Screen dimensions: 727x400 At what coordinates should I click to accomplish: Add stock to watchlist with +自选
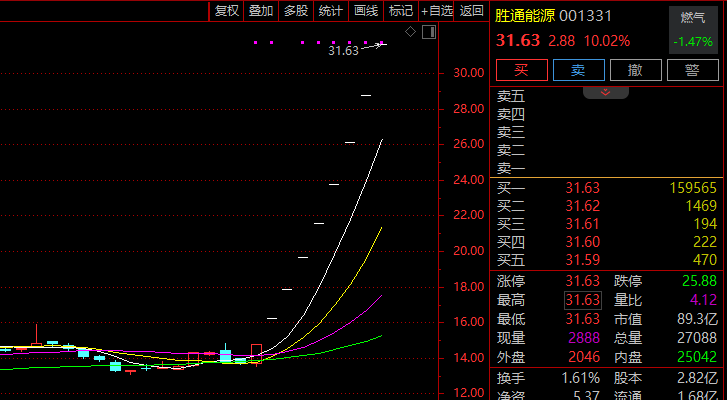coord(437,10)
